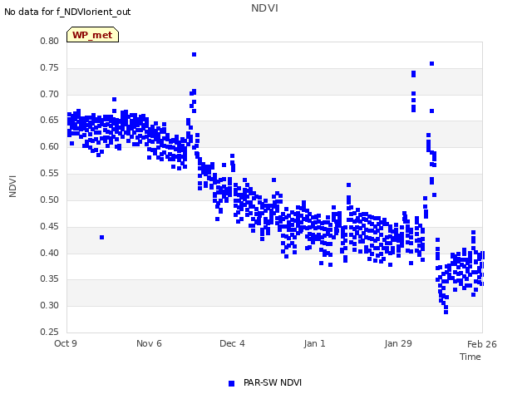This screenshot has width=532, height=399.
Task: Click the isolated outlier point near 0.43 in October
Action: [x=101, y=237]
